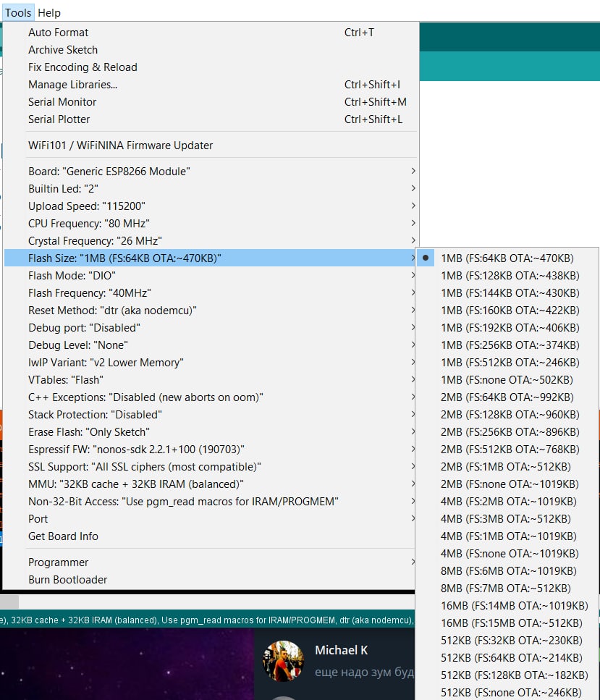Open lwIP Variant submenu

[x=210, y=363]
